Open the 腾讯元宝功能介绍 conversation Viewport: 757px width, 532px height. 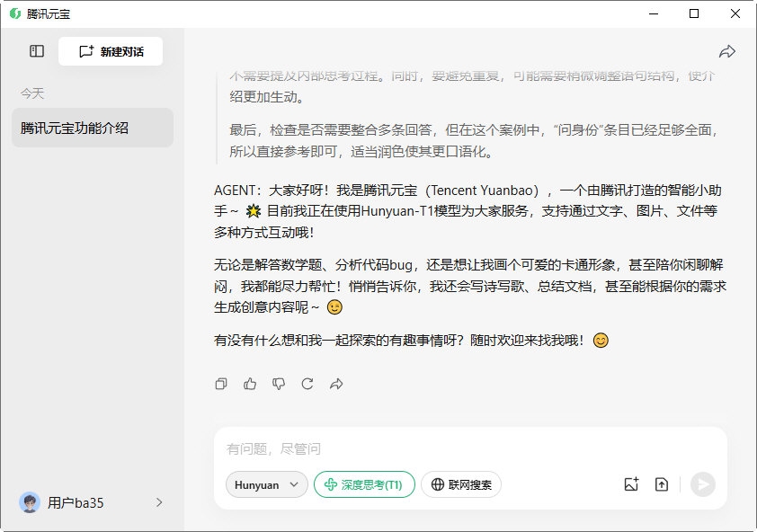tap(93, 128)
